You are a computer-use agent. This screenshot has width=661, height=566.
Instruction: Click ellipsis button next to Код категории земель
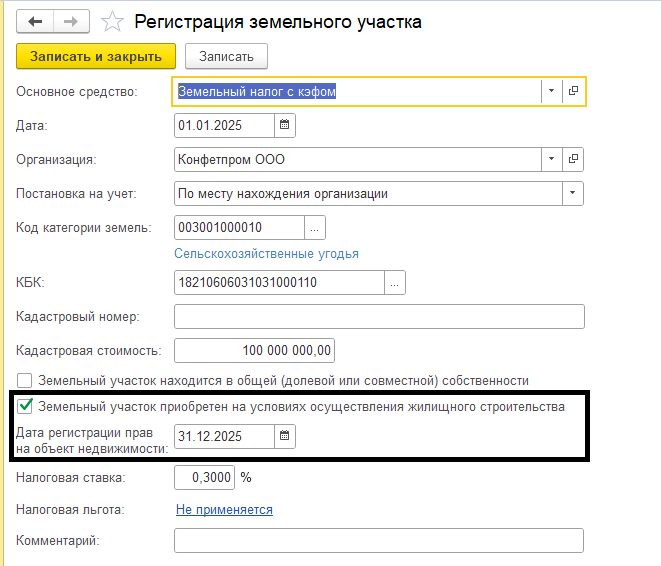point(315,228)
